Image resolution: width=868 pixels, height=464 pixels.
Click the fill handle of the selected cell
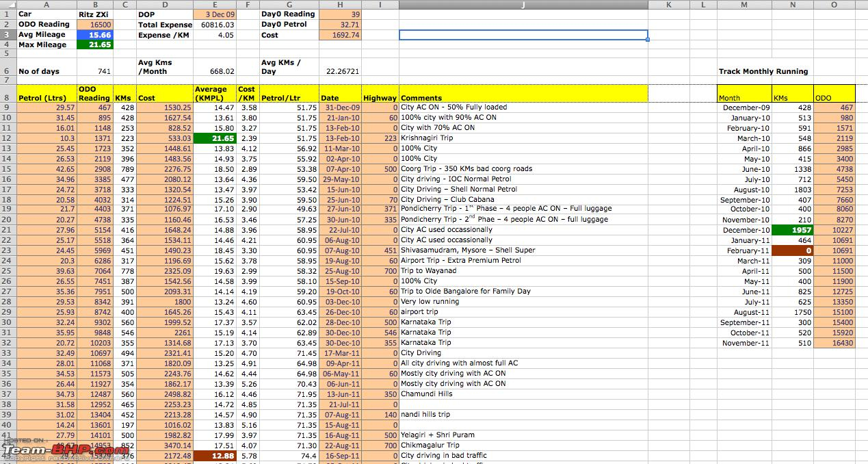[x=647, y=40]
